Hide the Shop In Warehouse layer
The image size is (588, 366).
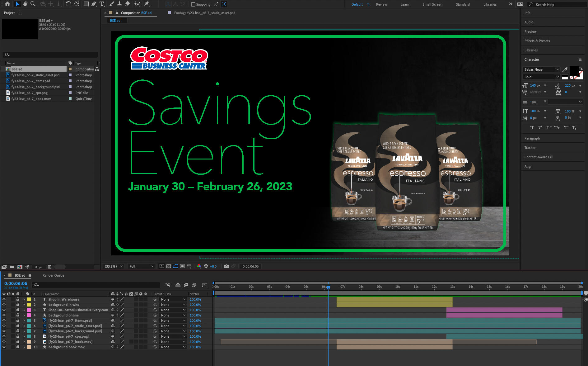[x=4, y=299]
